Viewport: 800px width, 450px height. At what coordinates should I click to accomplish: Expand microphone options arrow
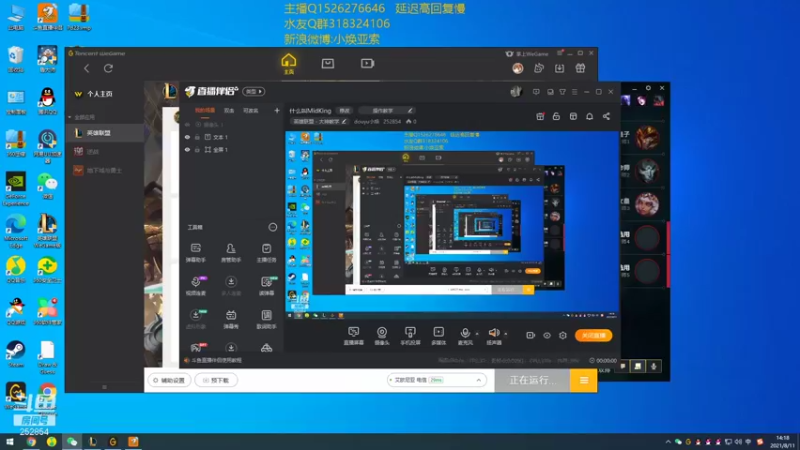(x=477, y=334)
